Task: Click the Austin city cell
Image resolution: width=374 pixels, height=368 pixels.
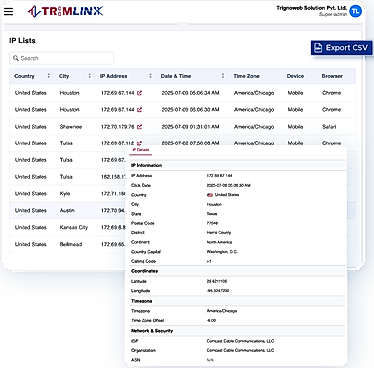Action: tap(67, 210)
